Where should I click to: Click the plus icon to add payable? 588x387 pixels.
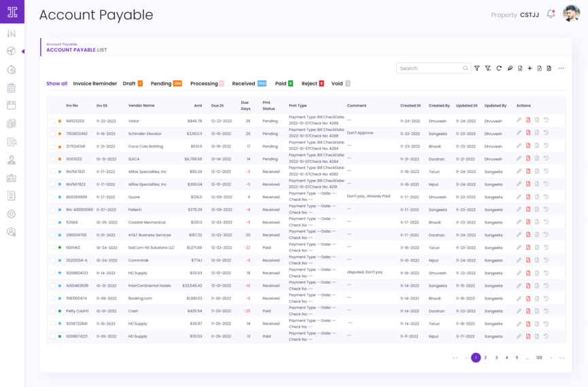(x=530, y=69)
